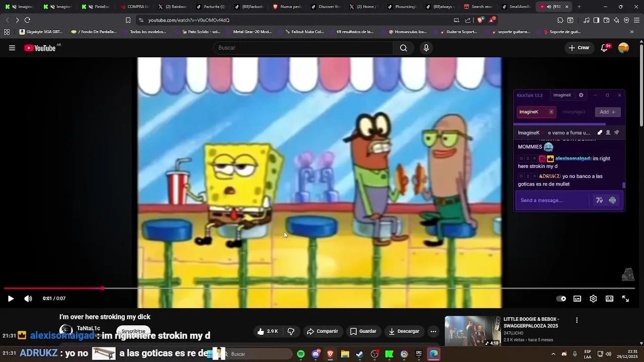Image resolution: width=644 pixels, height=362 pixels.
Task: Dislike the video
Action: click(291, 331)
